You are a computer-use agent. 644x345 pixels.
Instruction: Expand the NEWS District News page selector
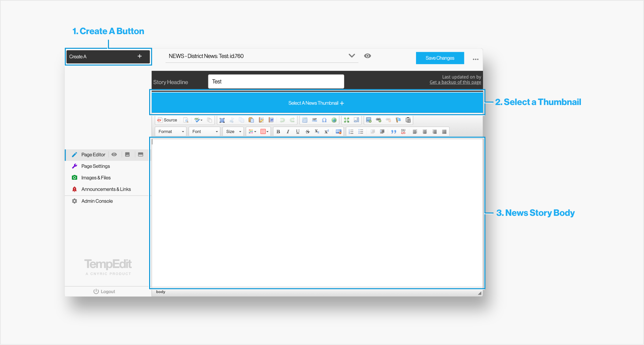[261, 56]
